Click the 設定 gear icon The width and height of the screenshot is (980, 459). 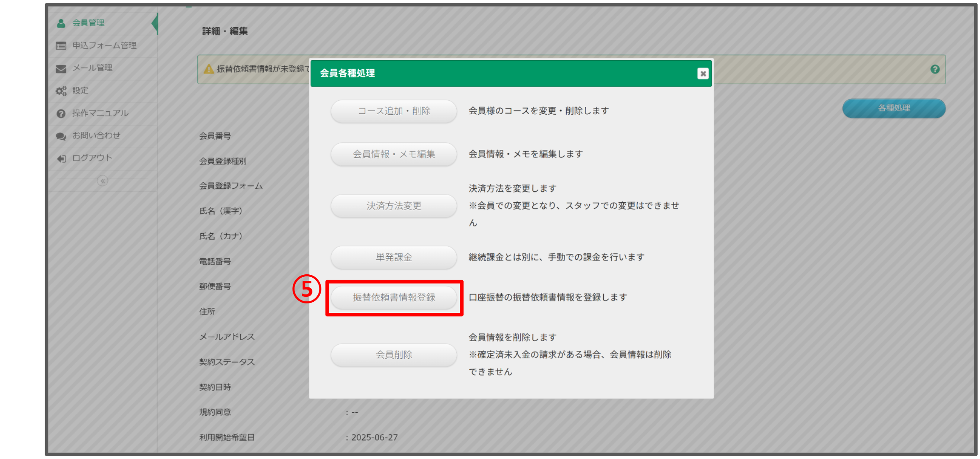click(x=61, y=90)
